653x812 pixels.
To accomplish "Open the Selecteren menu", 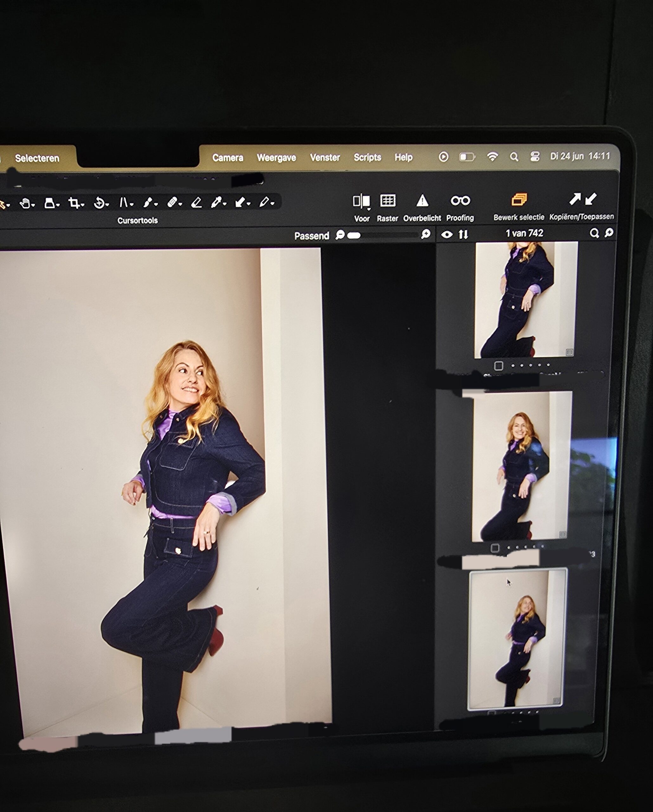I will click(x=37, y=159).
